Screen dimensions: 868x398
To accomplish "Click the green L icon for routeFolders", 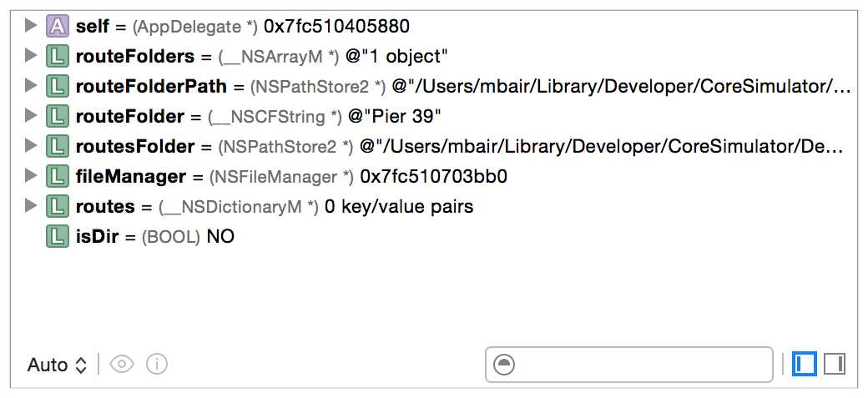I will point(57,56).
